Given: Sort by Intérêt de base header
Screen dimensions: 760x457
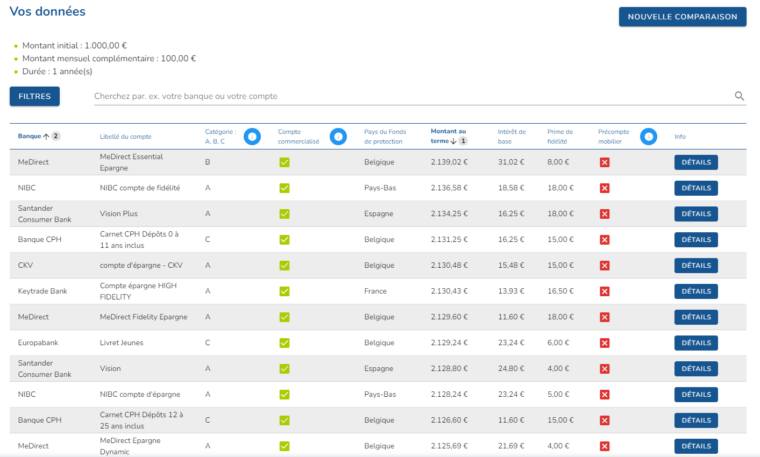Looking at the screenshot, I should (511, 136).
